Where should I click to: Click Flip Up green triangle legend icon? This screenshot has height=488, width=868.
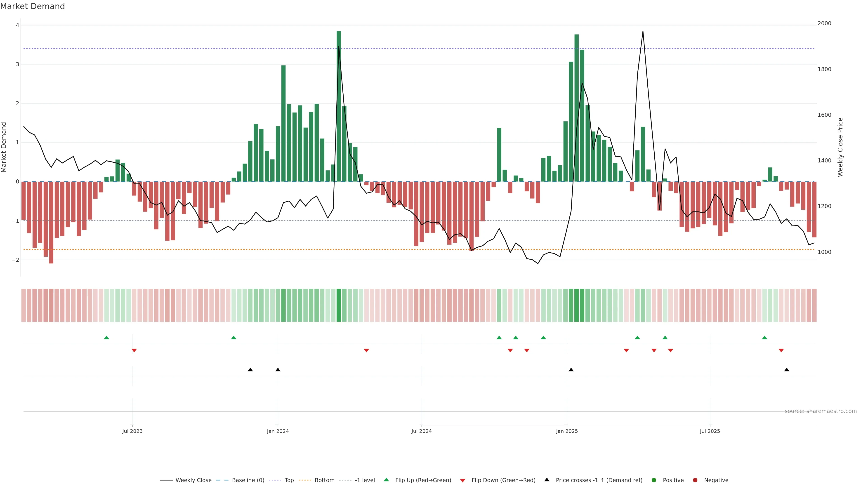pos(386,480)
